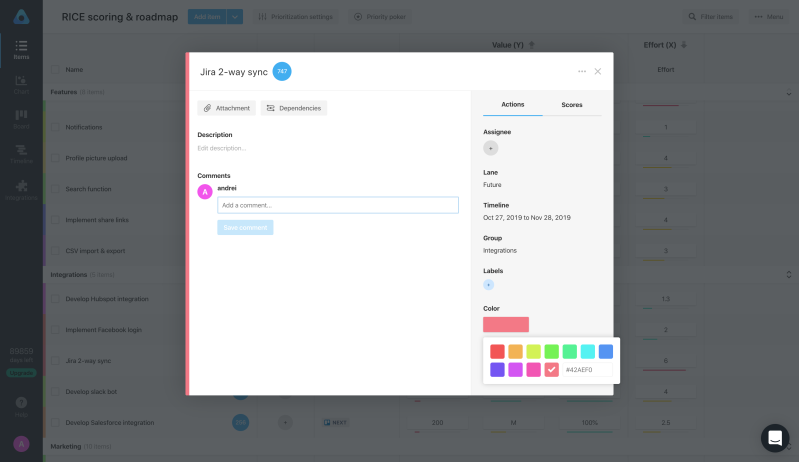The width and height of the screenshot is (799, 462).
Task: Collapse the Features group chevron
Action: pos(789,93)
